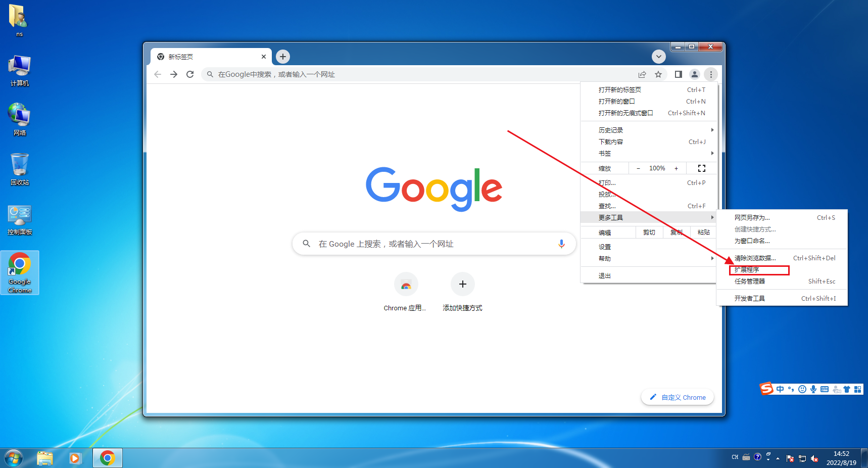Go back with the back arrow
The width and height of the screenshot is (868, 468).
pyautogui.click(x=158, y=74)
